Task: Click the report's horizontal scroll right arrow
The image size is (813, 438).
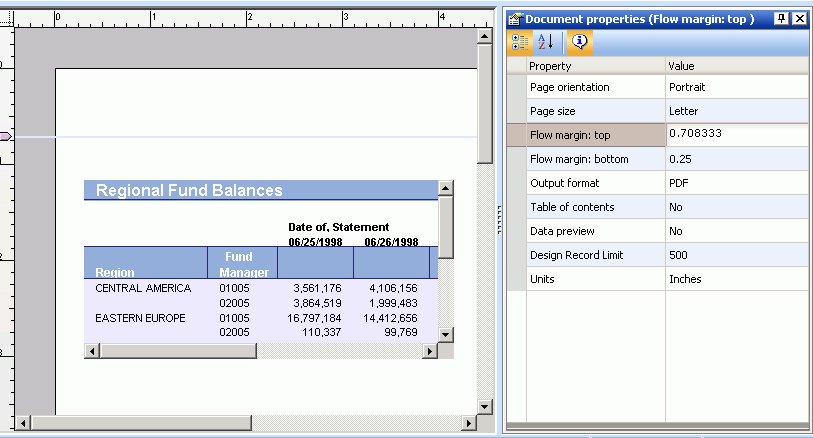Action: click(429, 351)
